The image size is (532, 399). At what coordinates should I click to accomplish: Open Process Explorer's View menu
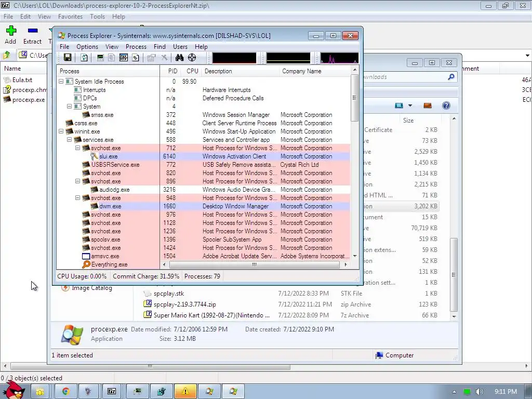click(112, 46)
